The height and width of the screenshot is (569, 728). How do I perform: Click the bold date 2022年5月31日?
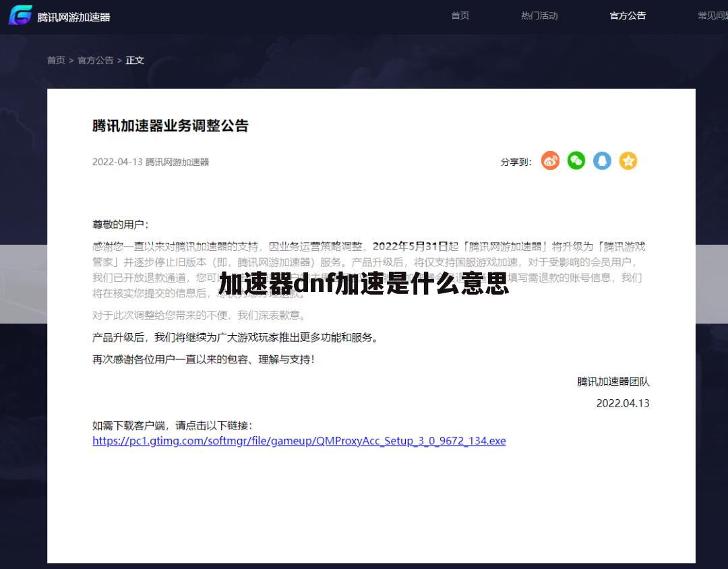(x=410, y=247)
